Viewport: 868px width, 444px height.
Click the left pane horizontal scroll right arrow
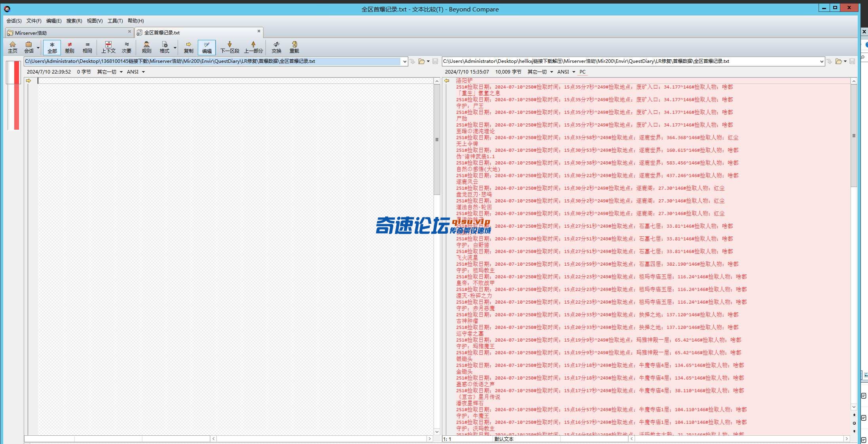430,438
